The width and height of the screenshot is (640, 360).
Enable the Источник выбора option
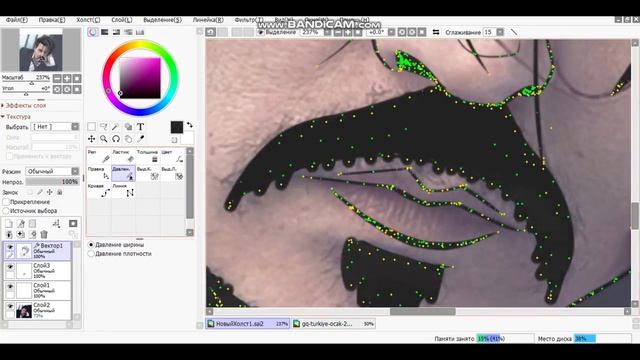click(6, 211)
